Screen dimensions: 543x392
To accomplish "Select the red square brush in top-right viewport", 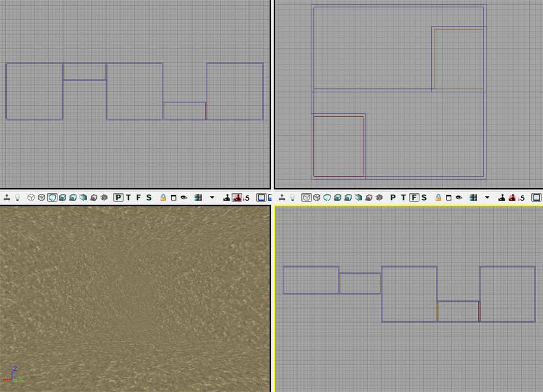I will tap(338, 146).
